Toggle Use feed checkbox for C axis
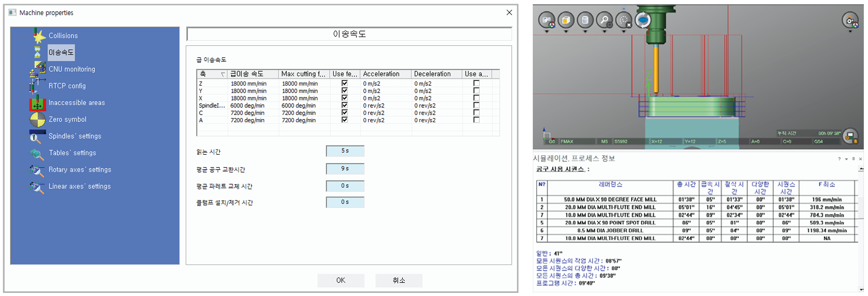Image resolution: width=868 pixels, height=296 pixels. pyautogui.click(x=345, y=112)
